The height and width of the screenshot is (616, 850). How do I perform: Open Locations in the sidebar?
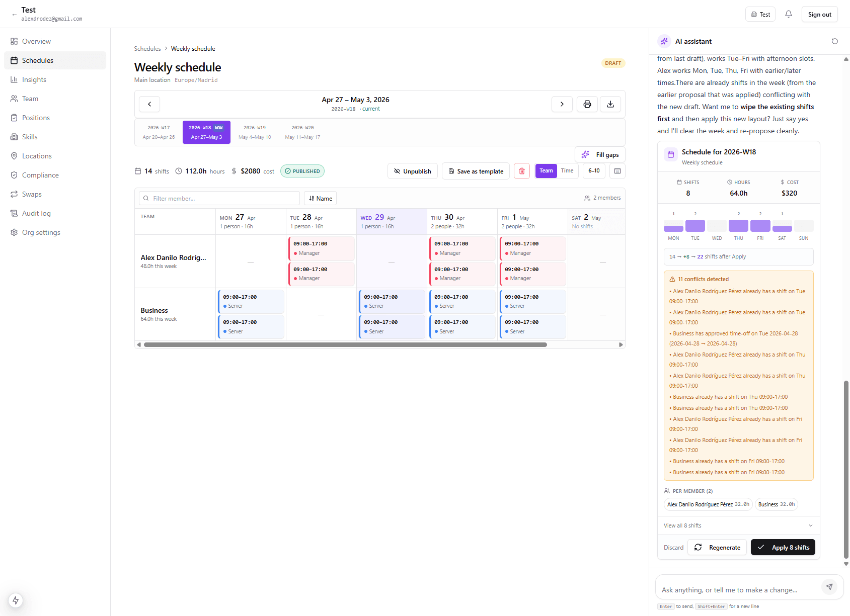click(x=55, y=156)
